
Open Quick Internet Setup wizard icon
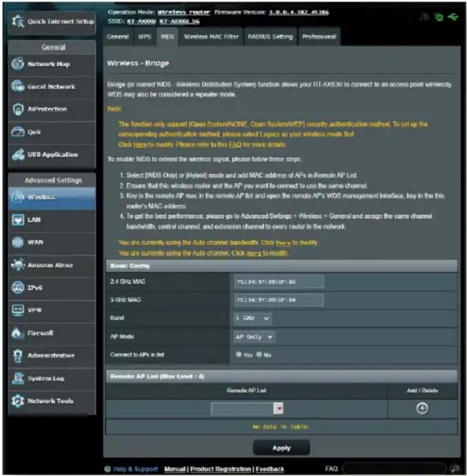[17, 21]
